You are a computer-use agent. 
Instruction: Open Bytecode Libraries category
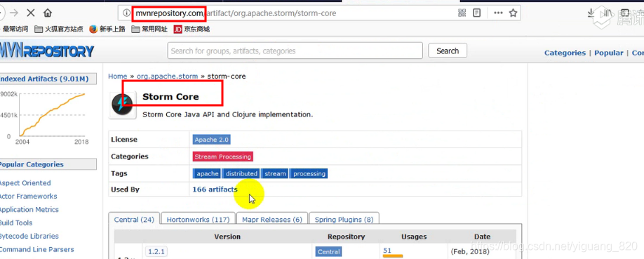(x=29, y=236)
